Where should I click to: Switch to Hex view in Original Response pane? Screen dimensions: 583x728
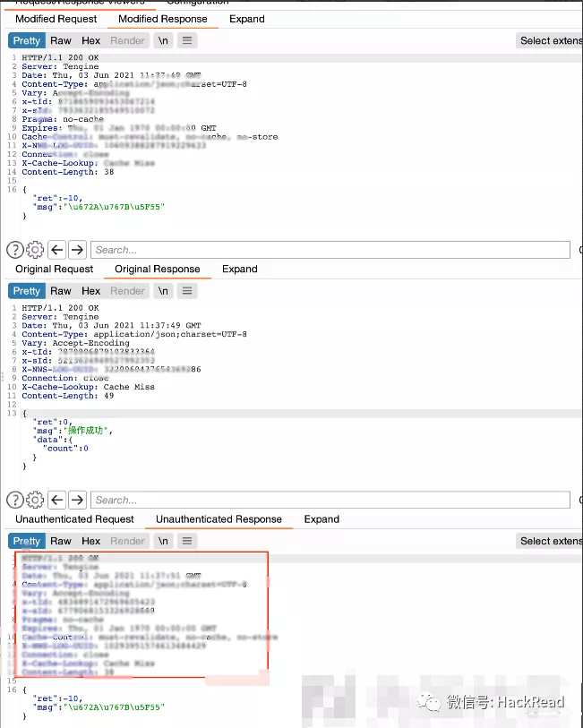91,291
